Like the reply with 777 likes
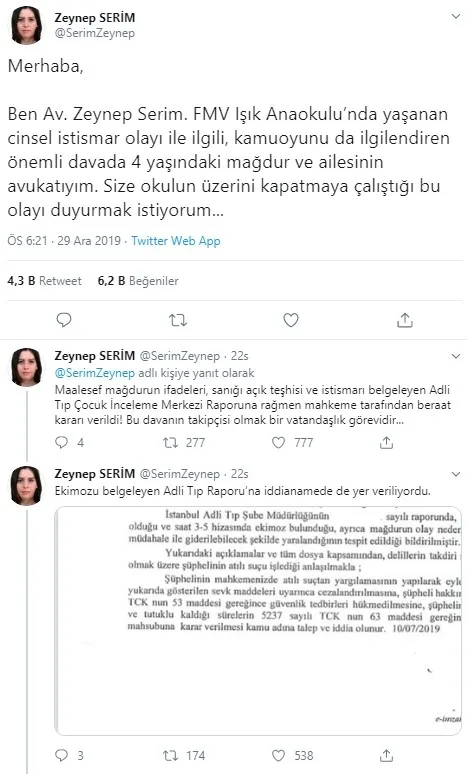This screenshot has height=774, width=468. pos(278,442)
